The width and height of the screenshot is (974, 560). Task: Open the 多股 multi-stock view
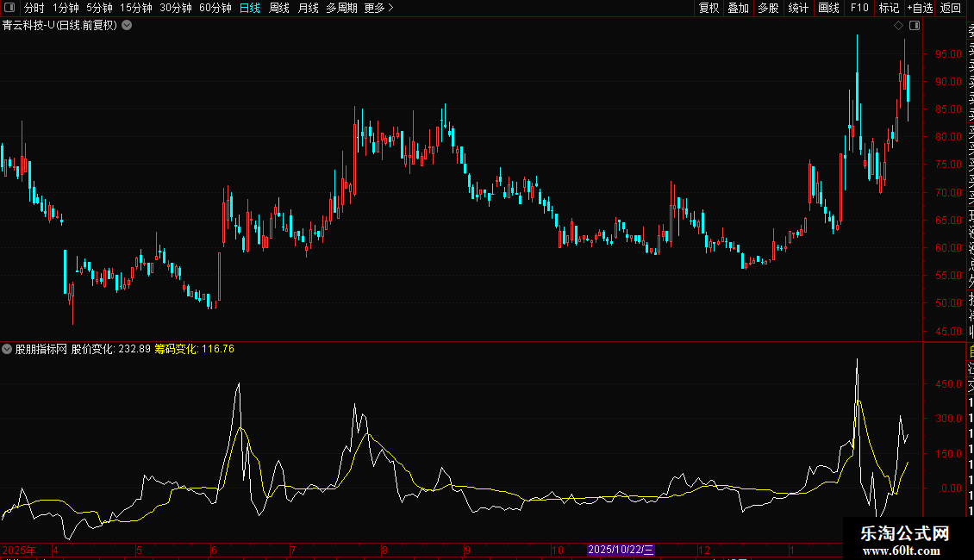768,8
